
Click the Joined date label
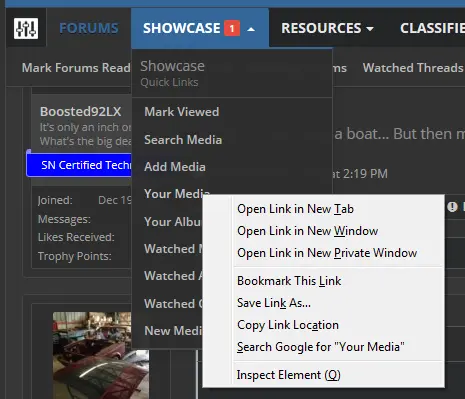tap(55, 200)
